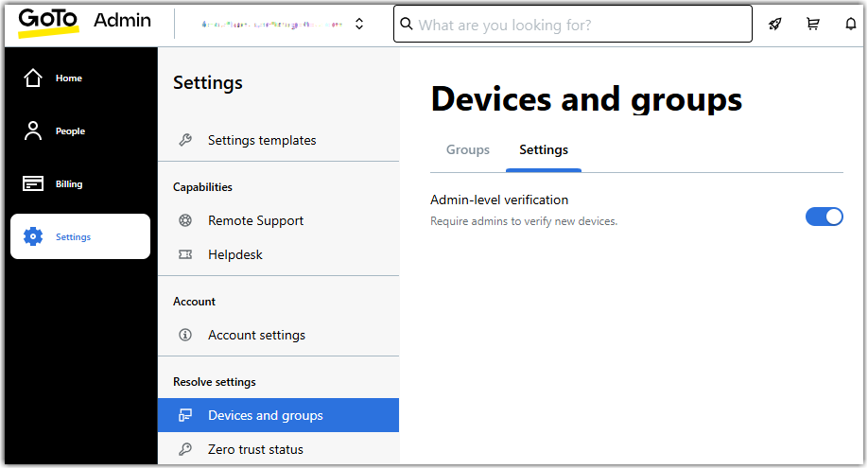The image size is (868, 469).
Task: Focus the 'What are you looking for?' search field
Action: coord(577,25)
